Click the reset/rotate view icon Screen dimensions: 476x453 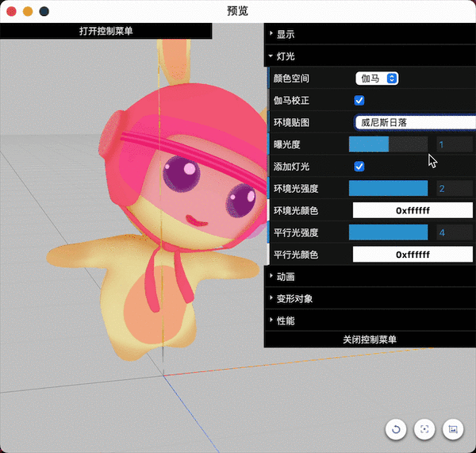(x=396, y=429)
